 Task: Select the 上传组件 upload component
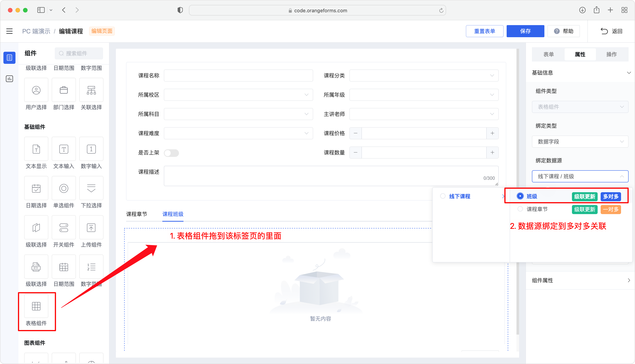[x=91, y=227]
